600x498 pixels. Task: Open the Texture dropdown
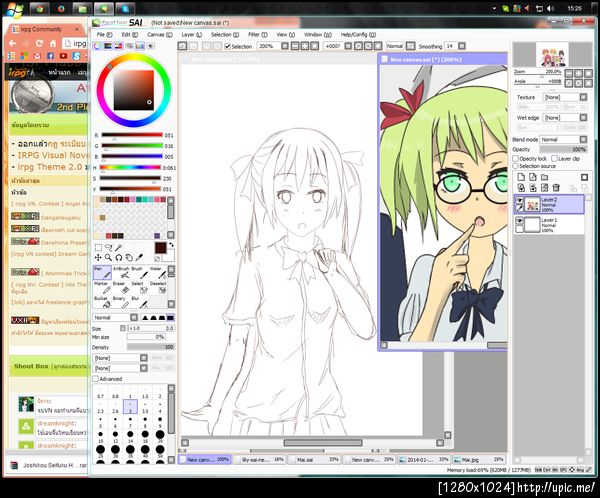pyautogui.click(x=565, y=97)
